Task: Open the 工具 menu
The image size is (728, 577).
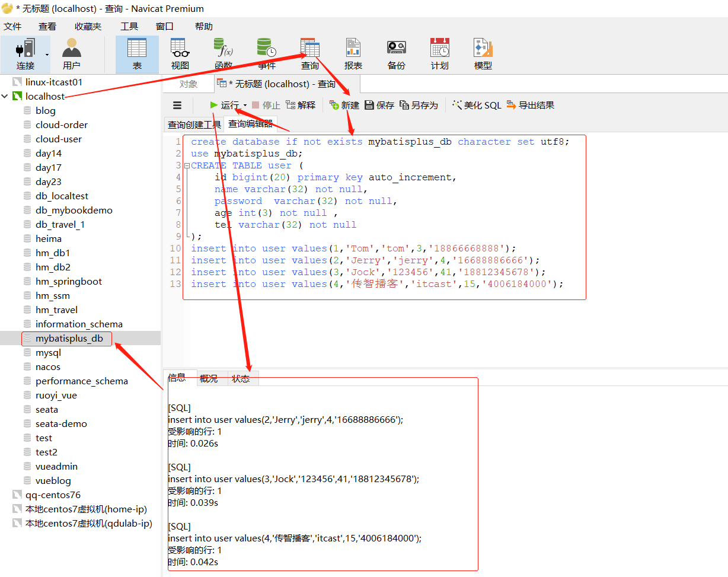Action: point(129,27)
